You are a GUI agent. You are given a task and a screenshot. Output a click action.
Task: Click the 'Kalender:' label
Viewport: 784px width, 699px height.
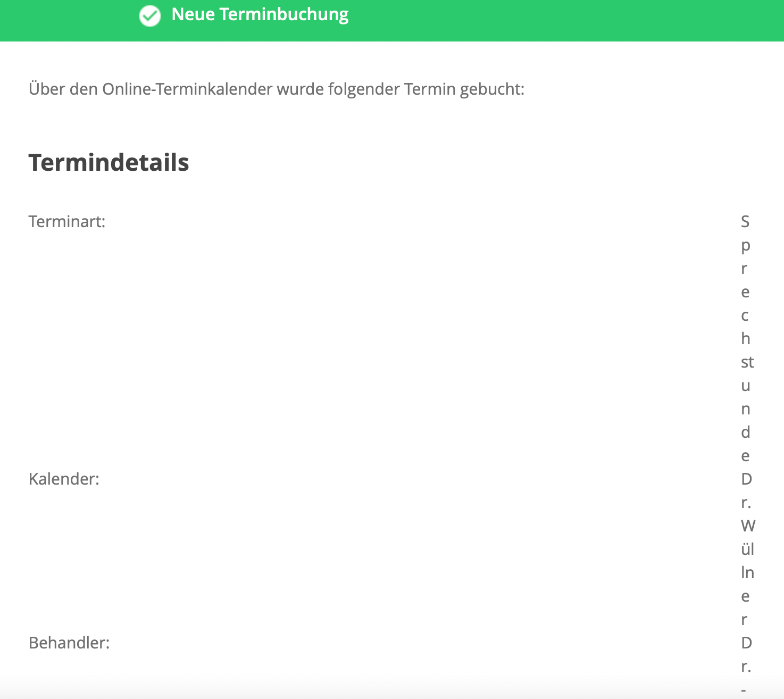point(64,479)
